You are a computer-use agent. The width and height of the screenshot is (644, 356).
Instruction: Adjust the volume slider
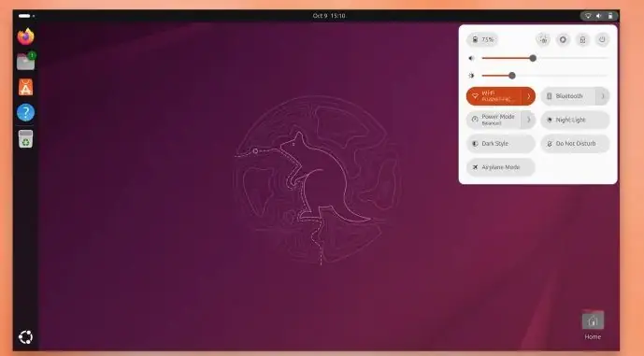(x=545, y=58)
